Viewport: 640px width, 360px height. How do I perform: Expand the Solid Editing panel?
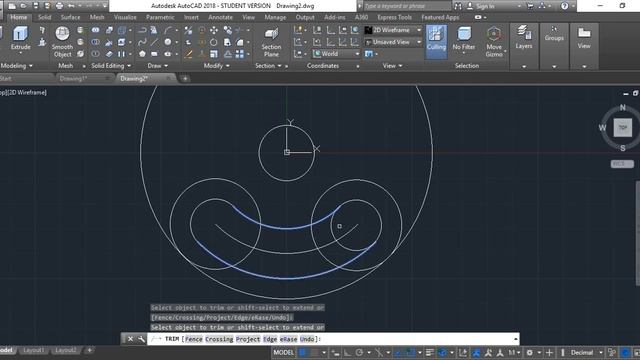tap(111, 66)
